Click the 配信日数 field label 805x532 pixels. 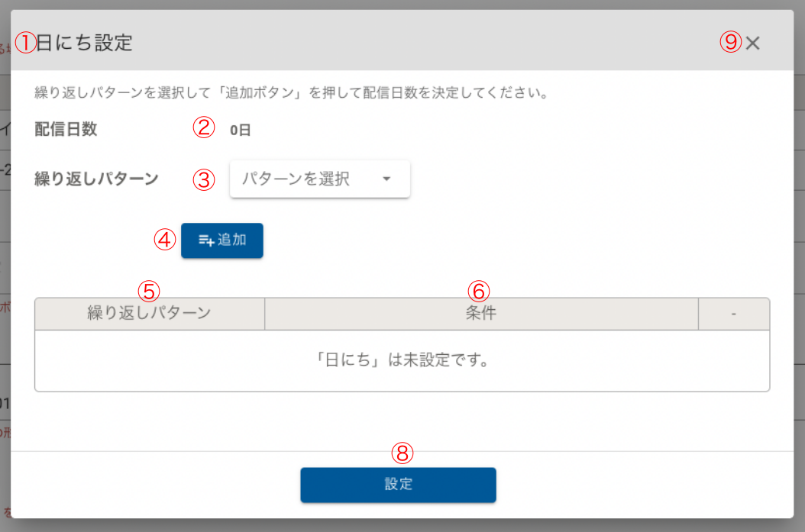click(x=66, y=129)
